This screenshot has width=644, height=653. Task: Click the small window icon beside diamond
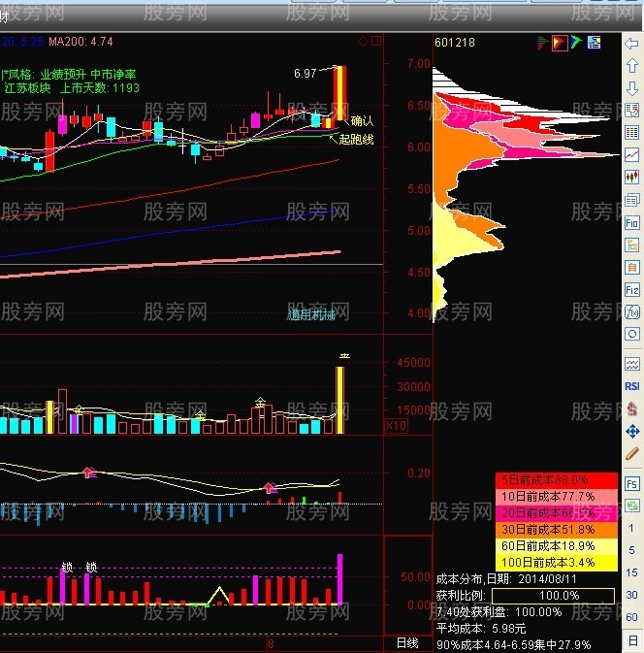(376, 41)
